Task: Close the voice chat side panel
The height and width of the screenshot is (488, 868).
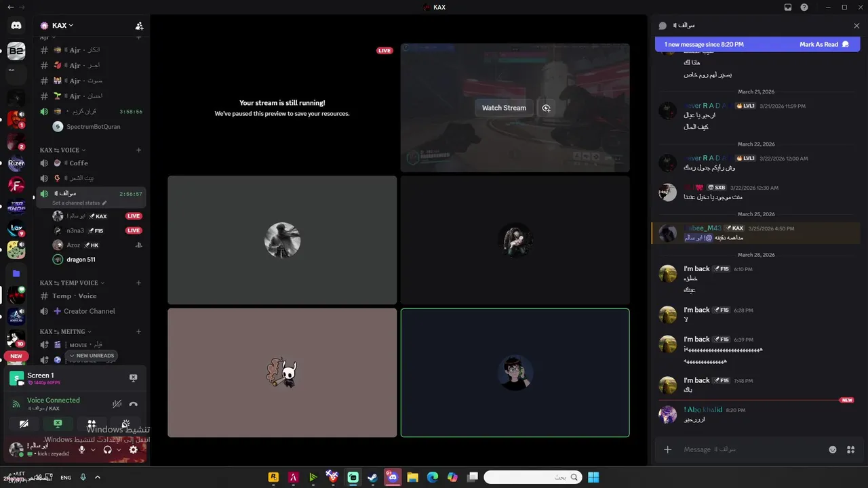Action: point(856,26)
